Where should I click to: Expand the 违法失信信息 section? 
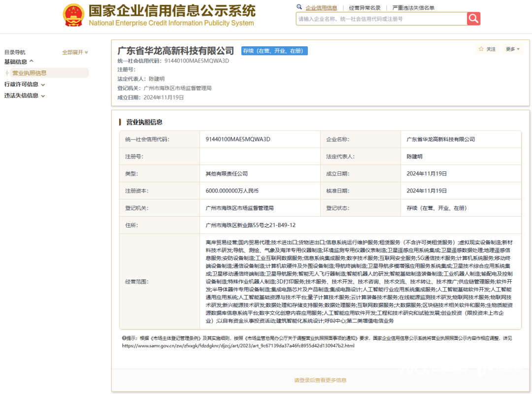(25, 96)
